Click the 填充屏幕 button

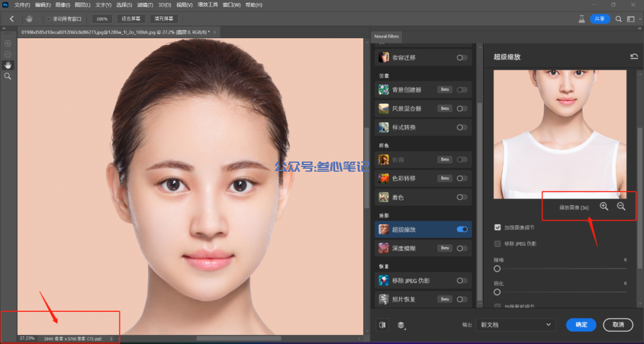coord(164,19)
